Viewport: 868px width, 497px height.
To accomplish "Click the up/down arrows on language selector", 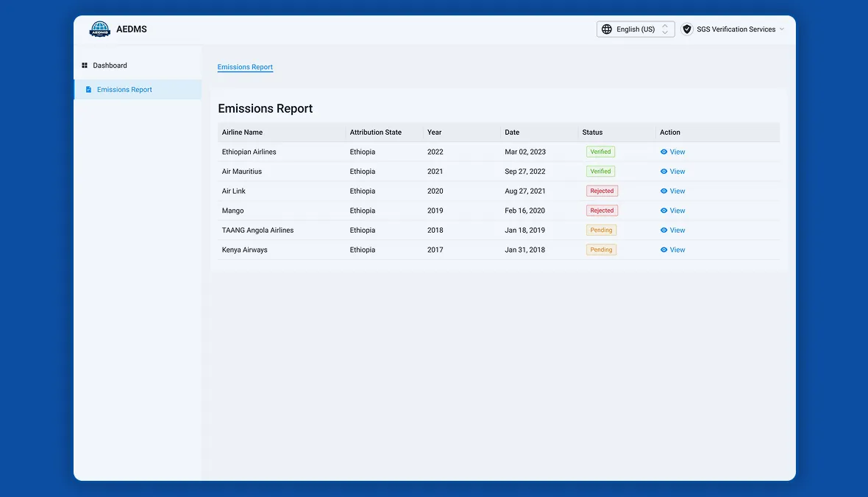I will 665,29.
